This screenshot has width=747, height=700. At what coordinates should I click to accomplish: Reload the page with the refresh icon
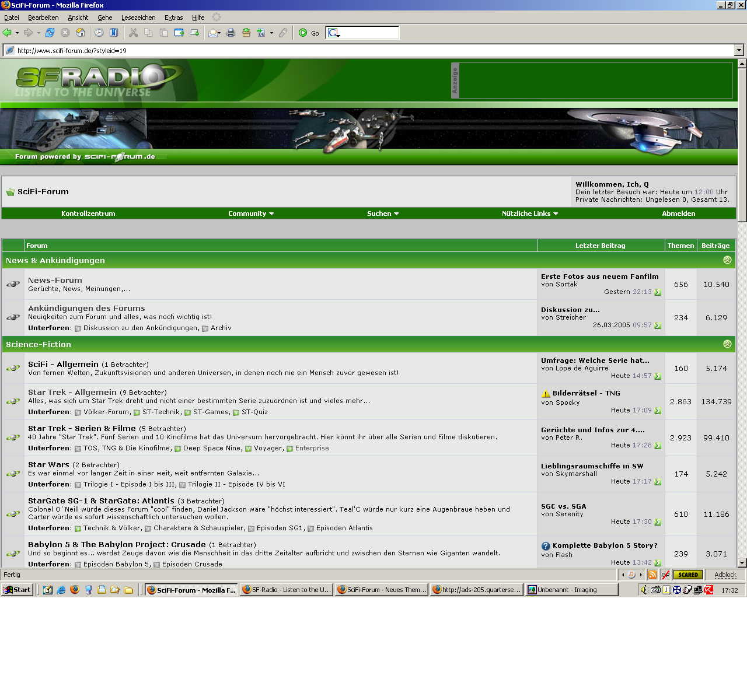coord(50,33)
